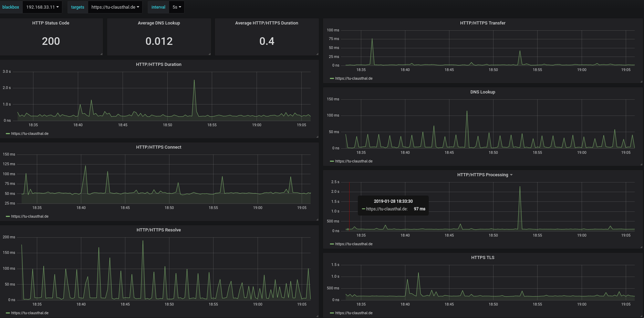Open the HTTP Status Code panel menu

tap(51, 23)
